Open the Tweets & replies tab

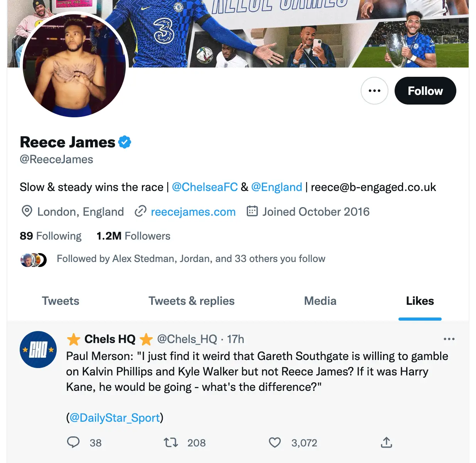[191, 301]
